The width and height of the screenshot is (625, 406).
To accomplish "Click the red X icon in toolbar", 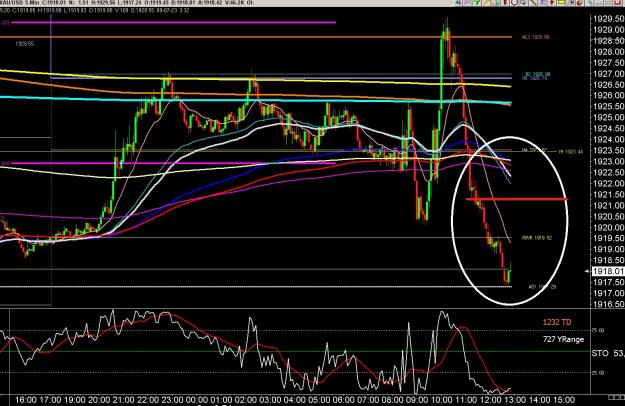I will coord(618,2).
